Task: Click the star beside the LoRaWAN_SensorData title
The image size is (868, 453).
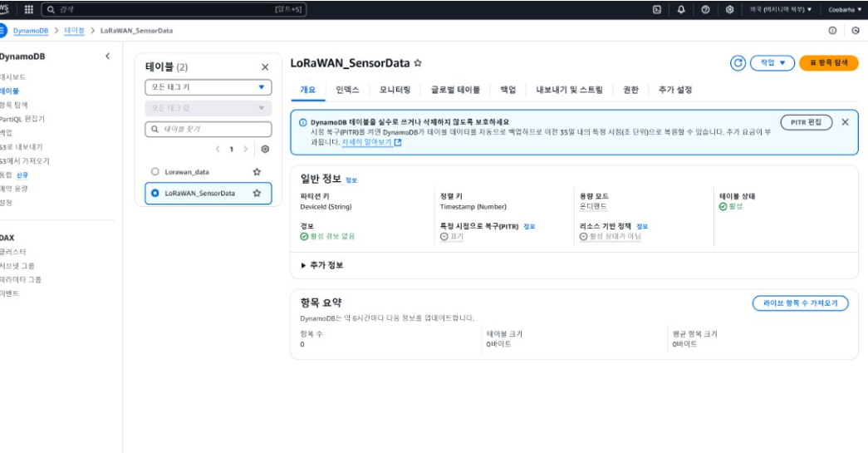Action: (x=418, y=63)
